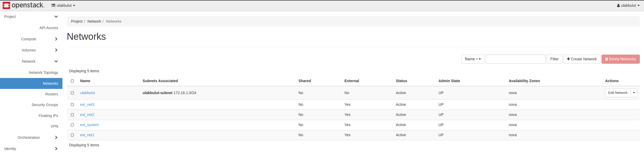Viewport: 644px width, 157px height.
Task: Open the ext_net1 network link
Action: (x=87, y=135)
